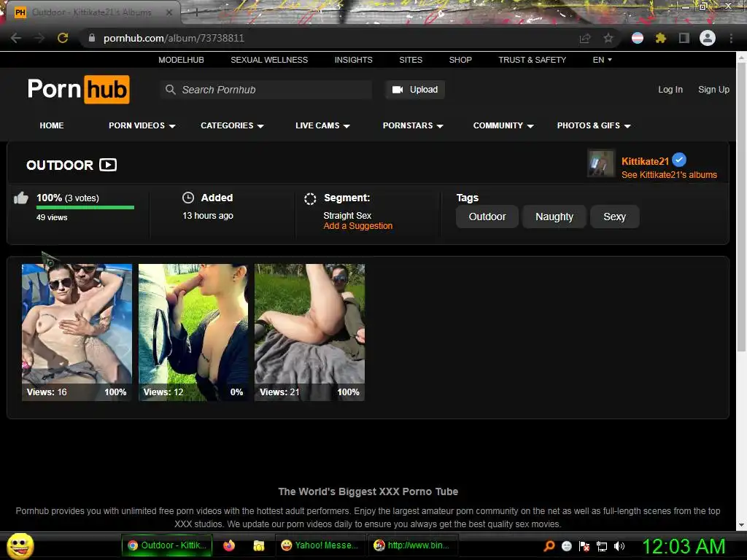Open the INSIGHTS top link
This screenshot has height=560, width=747.
point(354,60)
